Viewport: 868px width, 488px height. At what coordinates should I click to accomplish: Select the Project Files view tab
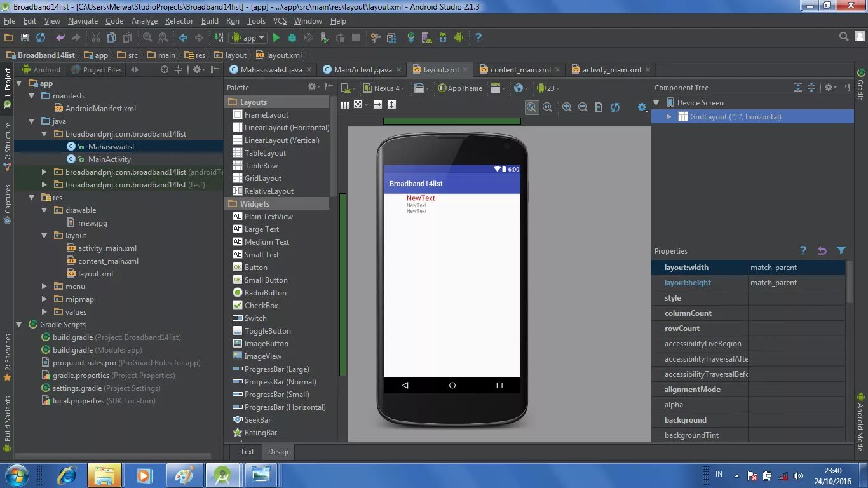click(x=97, y=70)
